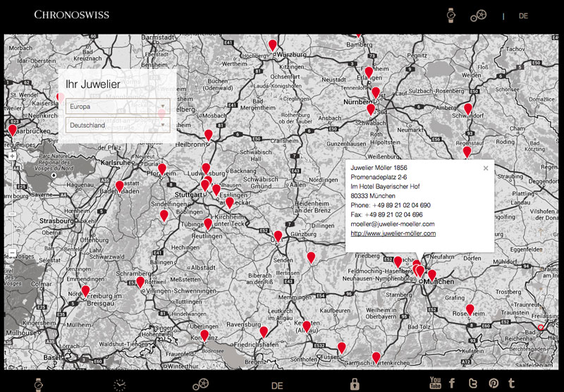The width and height of the screenshot is (564, 392).
Task: Open the Pinterest link in footer
Action: point(493,384)
